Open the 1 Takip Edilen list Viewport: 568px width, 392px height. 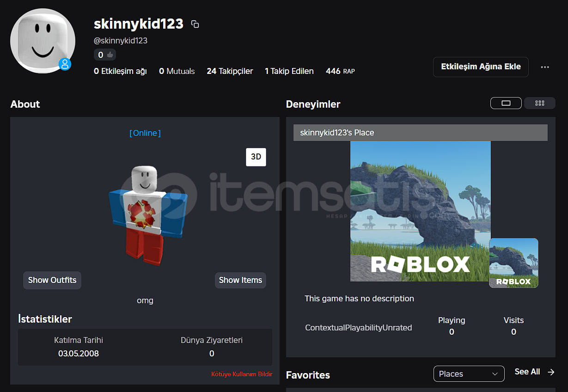point(289,71)
